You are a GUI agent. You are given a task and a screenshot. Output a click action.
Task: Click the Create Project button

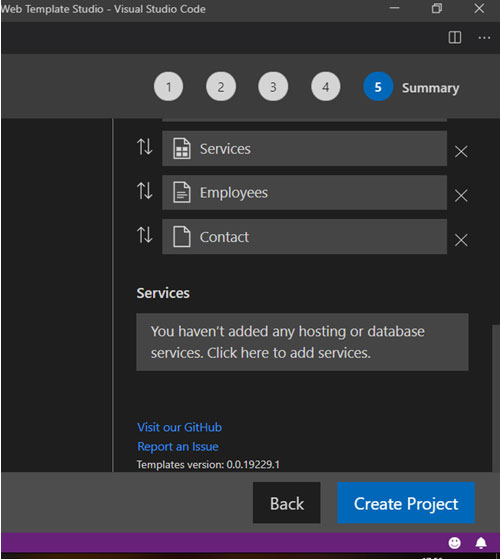coord(406,503)
